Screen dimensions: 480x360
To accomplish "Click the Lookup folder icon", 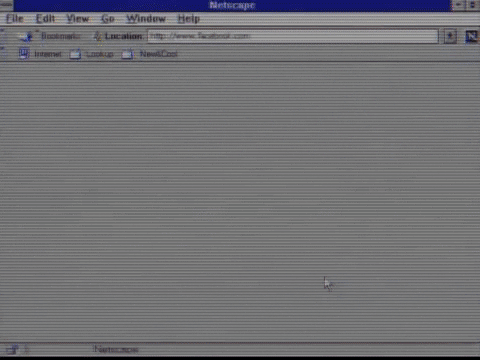I will click(x=75, y=54).
